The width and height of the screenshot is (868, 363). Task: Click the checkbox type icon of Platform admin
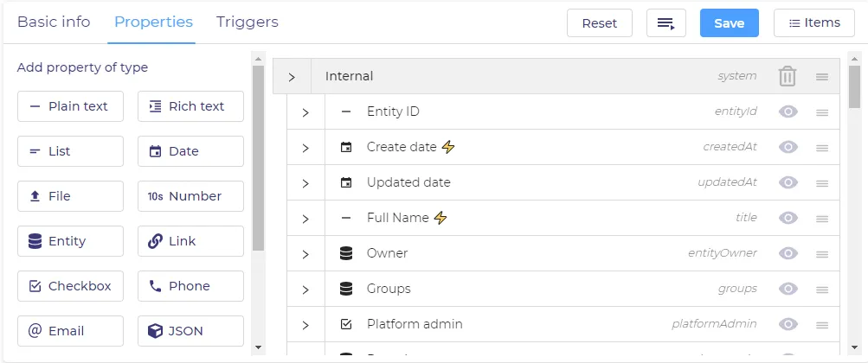click(346, 324)
